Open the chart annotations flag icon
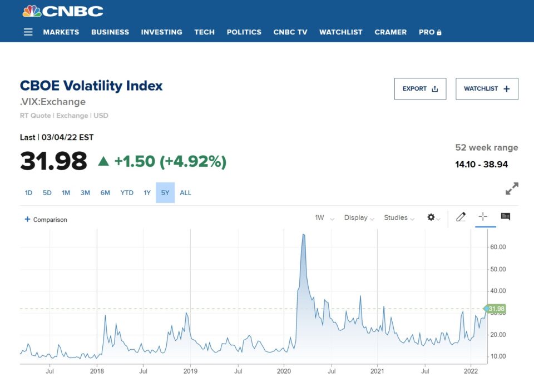The width and height of the screenshot is (534, 392). click(505, 217)
